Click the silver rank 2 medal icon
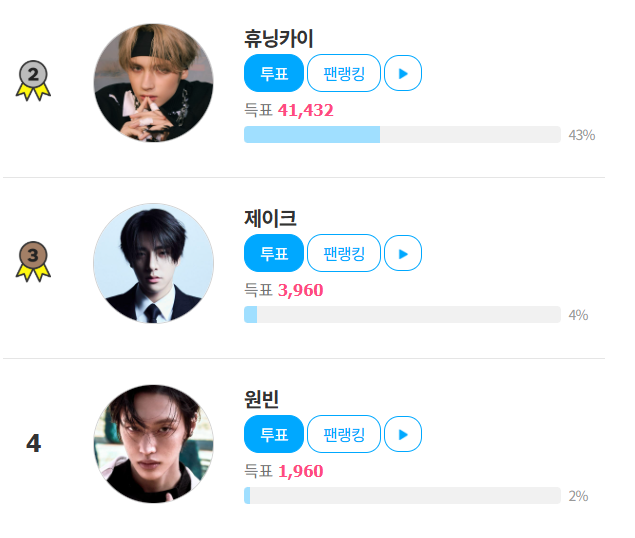 (x=33, y=79)
